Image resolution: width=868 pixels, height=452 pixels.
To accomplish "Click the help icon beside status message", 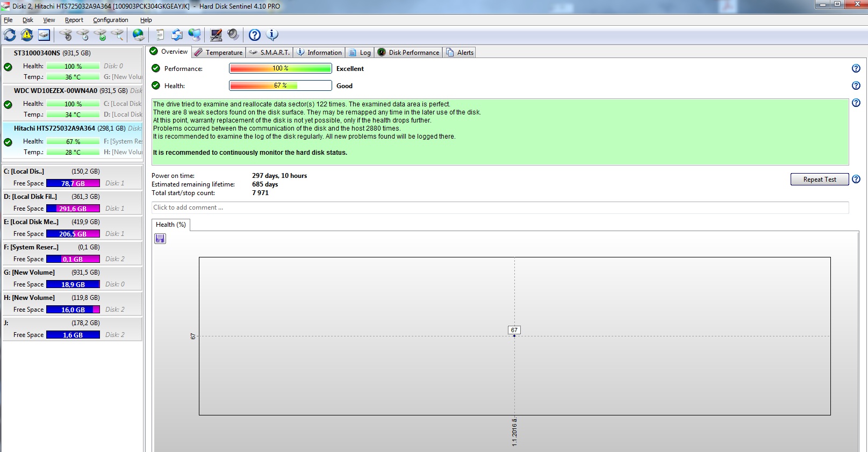I will 856,103.
